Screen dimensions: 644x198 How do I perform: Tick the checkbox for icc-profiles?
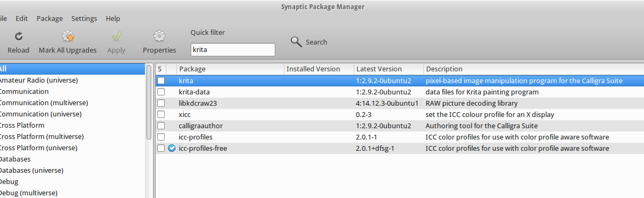[161, 137]
